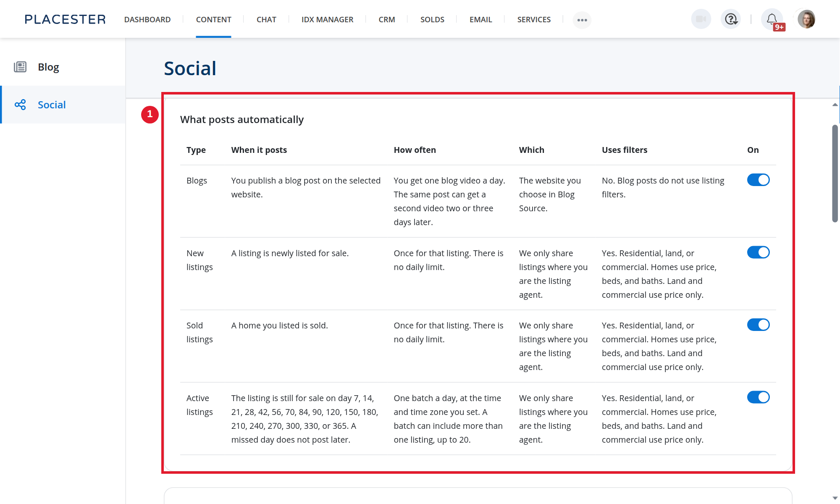This screenshot has height=504, width=840.
Task: Click the 'How often' column header
Action: pyautogui.click(x=415, y=150)
